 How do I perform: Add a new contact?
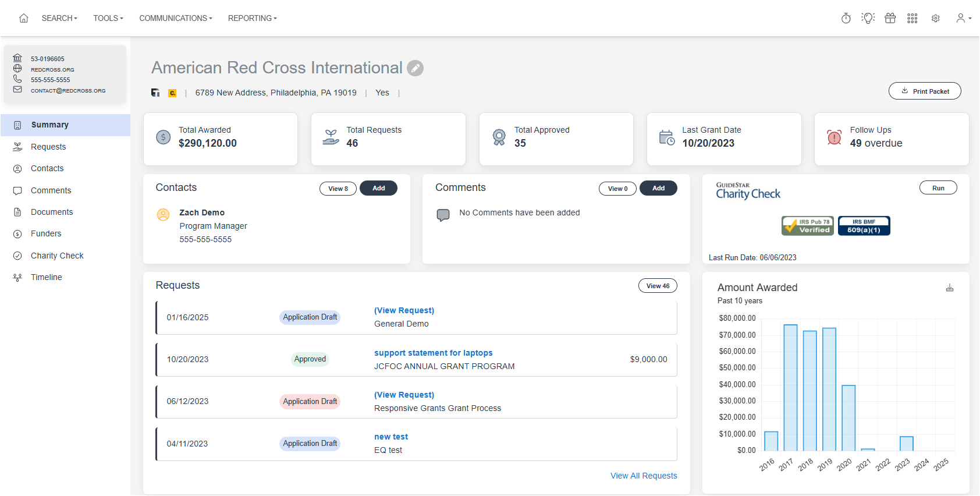point(378,188)
